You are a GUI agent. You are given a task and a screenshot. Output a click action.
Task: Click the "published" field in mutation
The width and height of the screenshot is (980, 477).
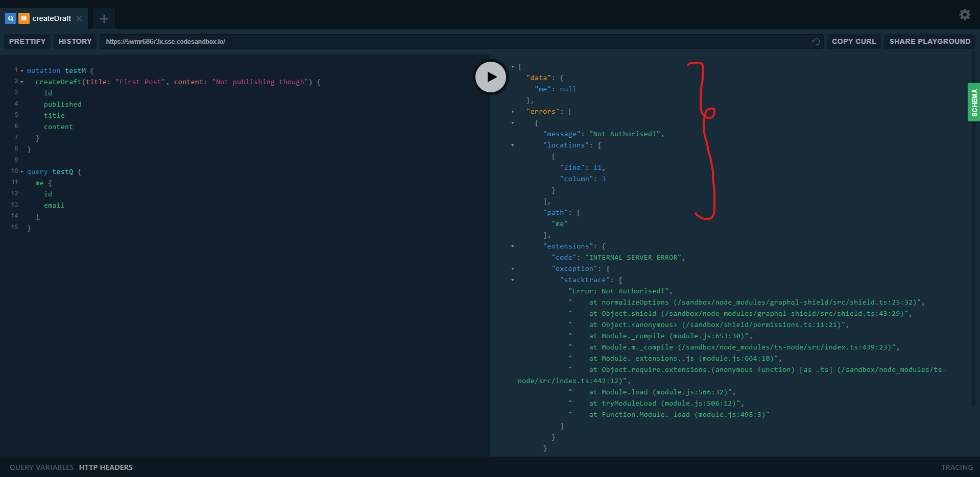62,105
